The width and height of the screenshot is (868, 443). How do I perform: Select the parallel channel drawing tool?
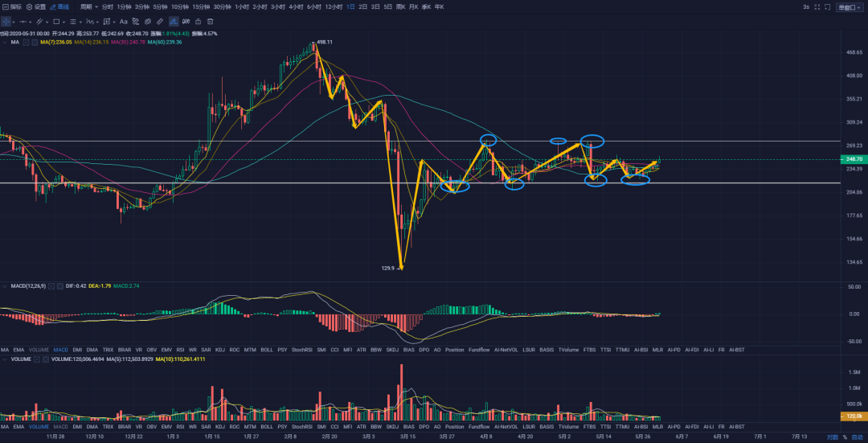39,22
